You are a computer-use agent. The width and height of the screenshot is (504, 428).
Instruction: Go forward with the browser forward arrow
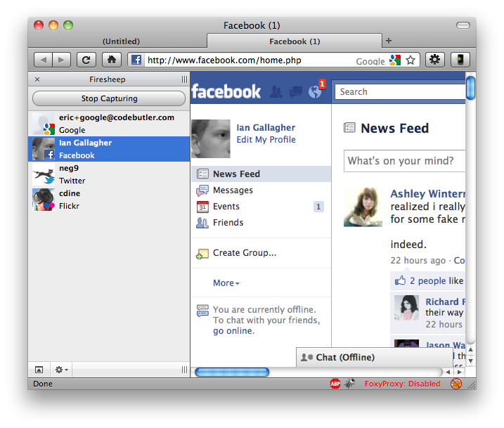tap(61, 60)
